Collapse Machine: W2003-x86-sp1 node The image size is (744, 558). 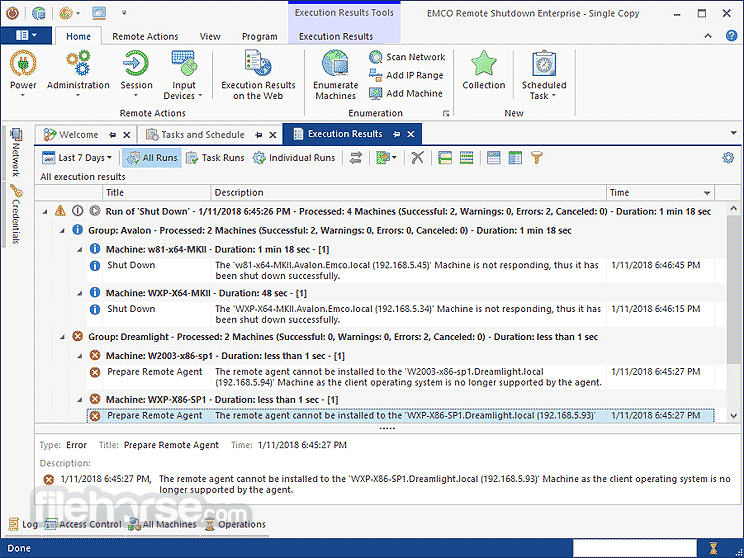[x=80, y=356]
